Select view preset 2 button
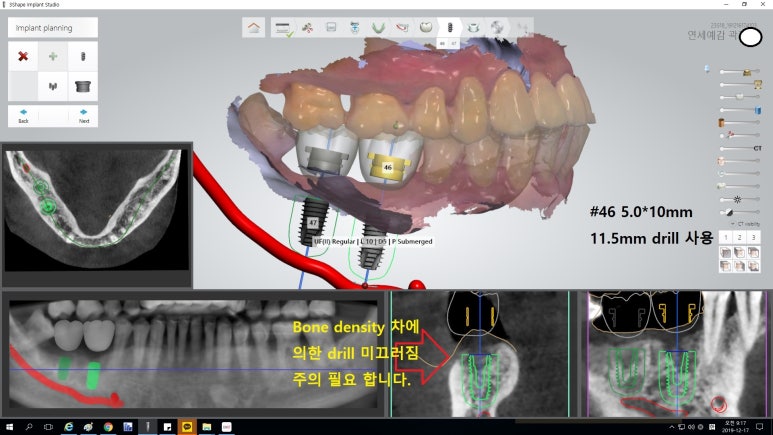 click(x=740, y=237)
